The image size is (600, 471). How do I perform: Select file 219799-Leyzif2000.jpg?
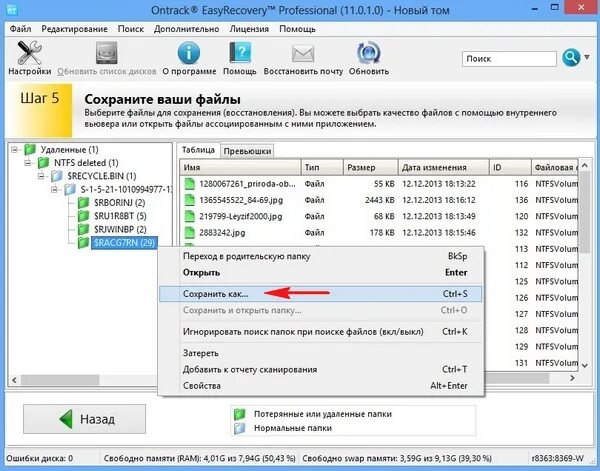point(241,217)
